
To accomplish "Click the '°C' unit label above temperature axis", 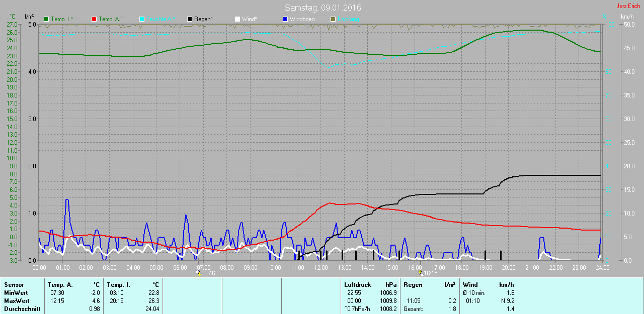I will click(13, 17).
